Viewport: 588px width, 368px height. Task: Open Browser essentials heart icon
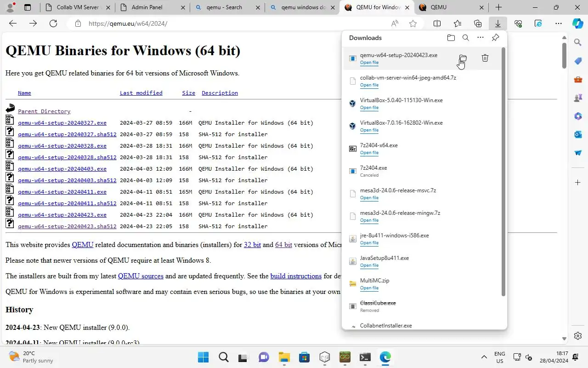coord(518,23)
